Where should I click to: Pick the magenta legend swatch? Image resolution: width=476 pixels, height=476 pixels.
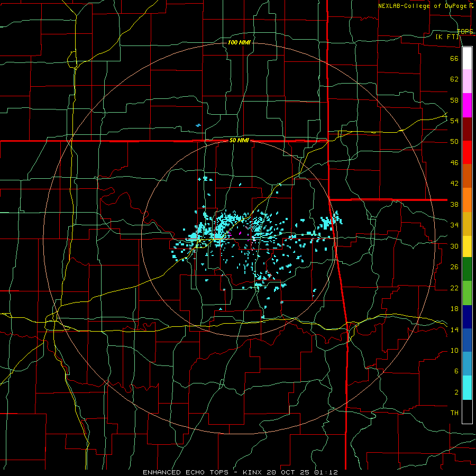click(467, 105)
